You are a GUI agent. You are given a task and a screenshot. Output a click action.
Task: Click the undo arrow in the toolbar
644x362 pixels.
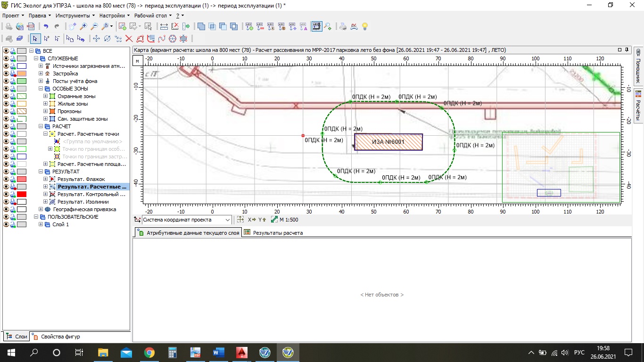pos(46,27)
